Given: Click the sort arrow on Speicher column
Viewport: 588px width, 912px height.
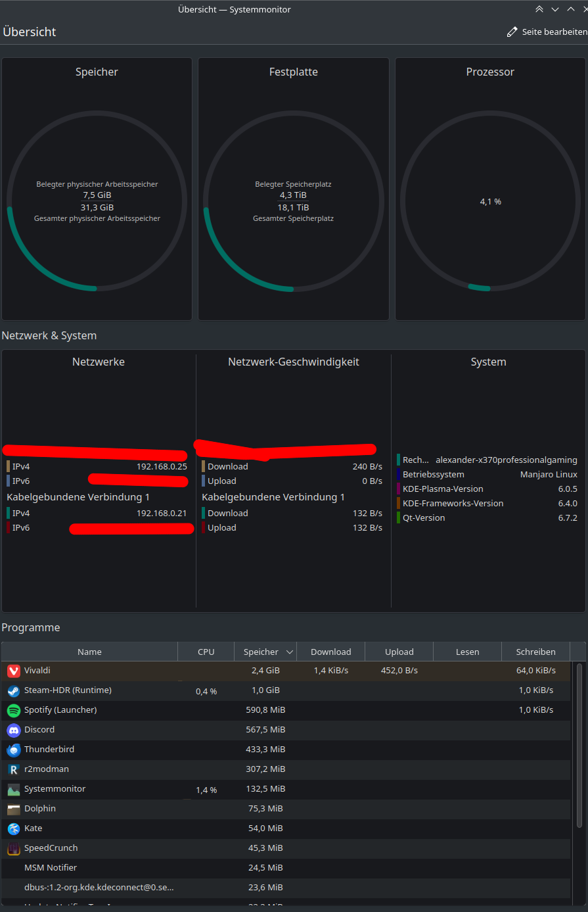Looking at the screenshot, I should coord(289,652).
